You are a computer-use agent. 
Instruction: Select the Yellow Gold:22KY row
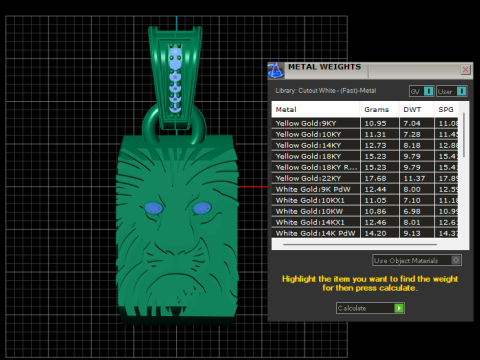(365, 178)
